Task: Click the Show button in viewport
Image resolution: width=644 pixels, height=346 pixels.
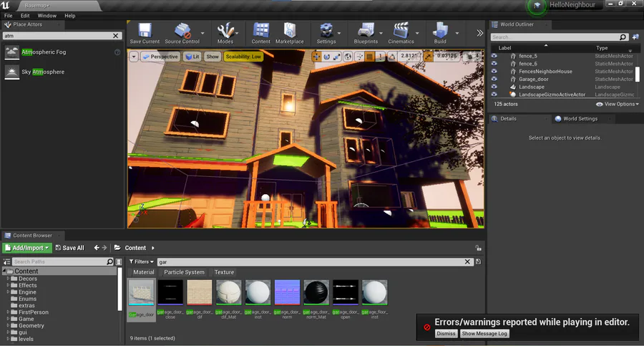Action: [x=213, y=57]
